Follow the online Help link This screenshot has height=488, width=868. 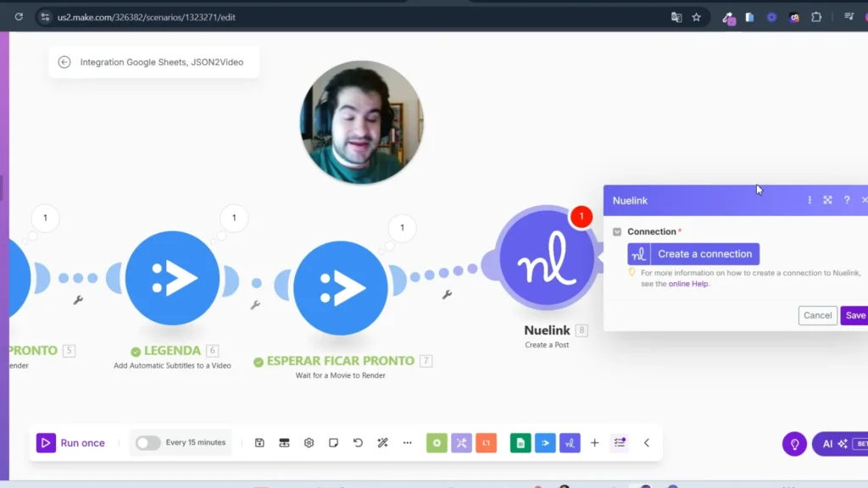(688, 284)
